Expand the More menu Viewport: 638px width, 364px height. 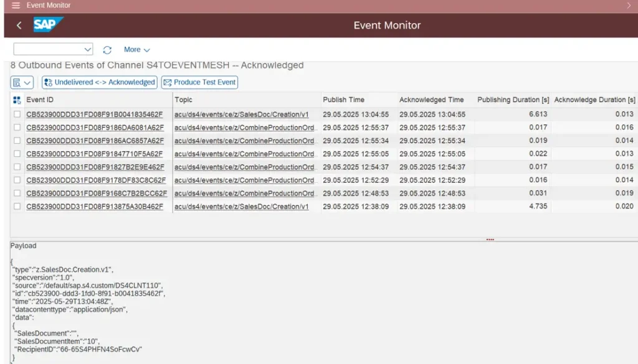pos(137,50)
